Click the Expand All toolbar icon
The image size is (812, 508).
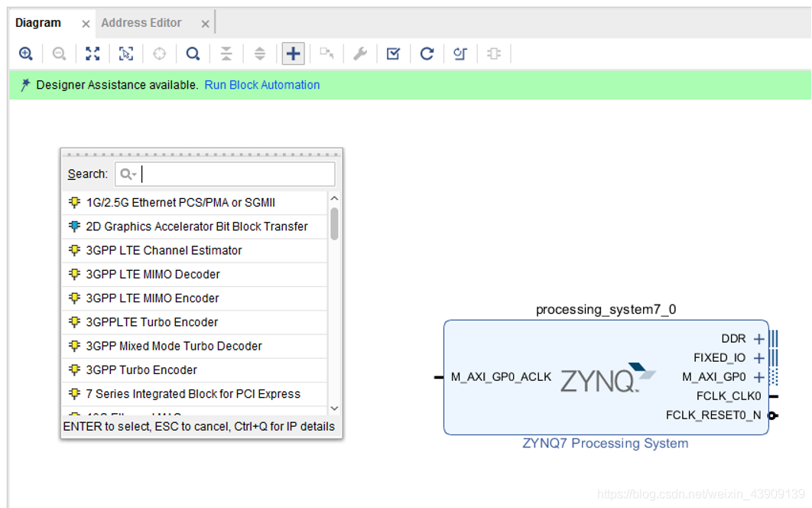point(259,54)
